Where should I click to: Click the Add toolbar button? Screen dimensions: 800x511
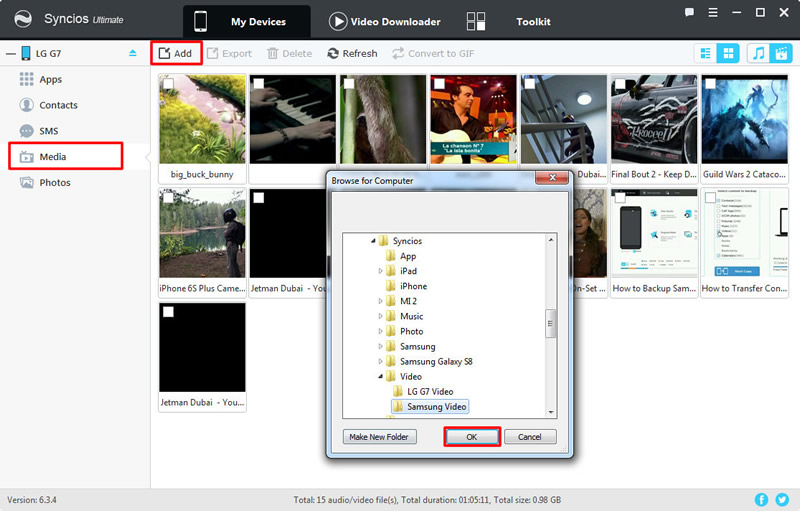[176, 53]
